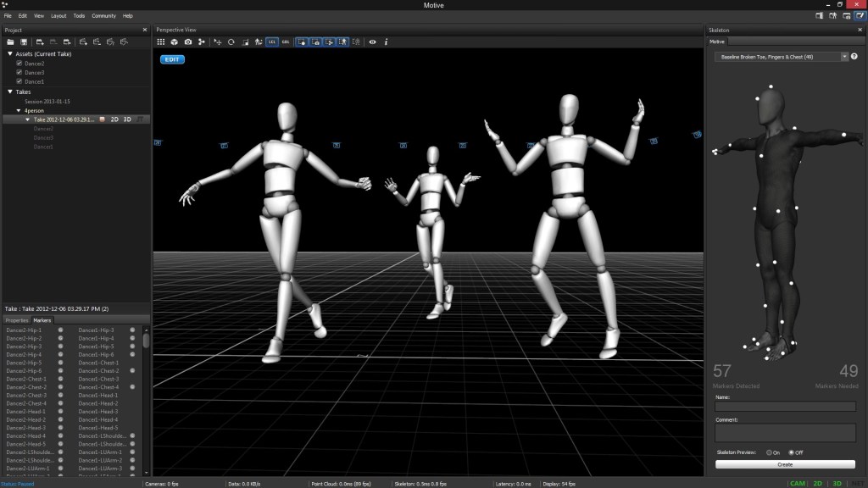Click the save disk icon in Project panel
Screen dimensions: 868x488
[x=24, y=42]
